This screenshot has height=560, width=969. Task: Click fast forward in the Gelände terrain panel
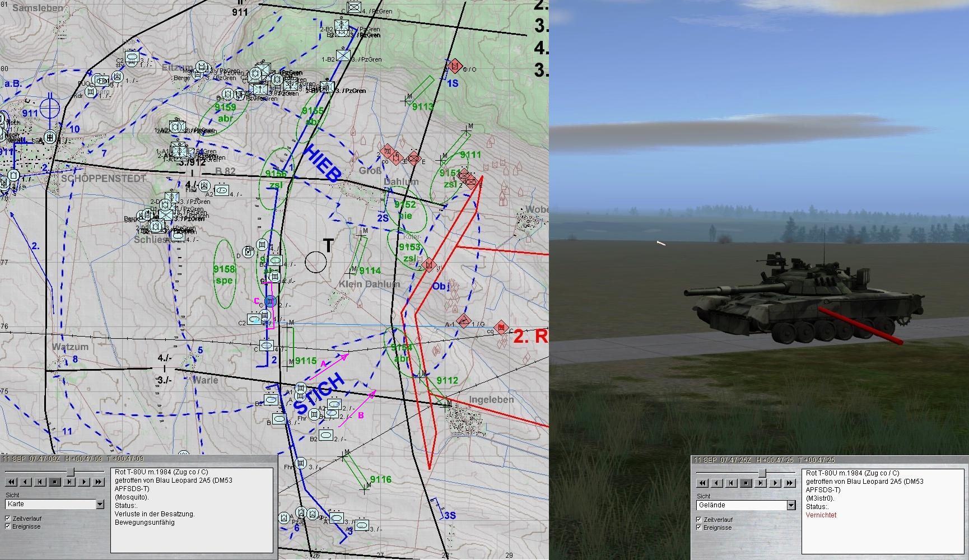click(790, 483)
